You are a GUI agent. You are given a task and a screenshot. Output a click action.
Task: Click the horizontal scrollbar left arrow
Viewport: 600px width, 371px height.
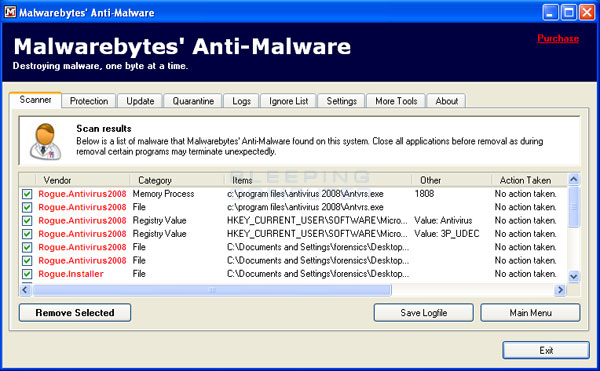click(25, 290)
